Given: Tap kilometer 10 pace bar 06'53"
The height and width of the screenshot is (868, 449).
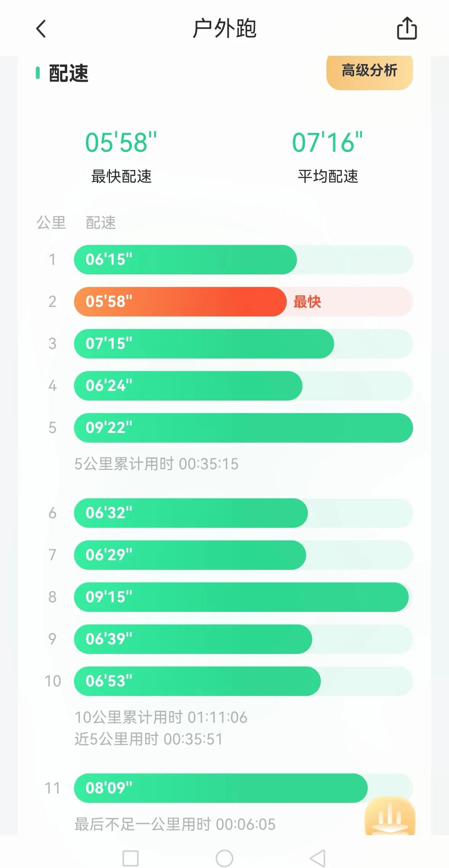Looking at the screenshot, I should pos(243,681).
